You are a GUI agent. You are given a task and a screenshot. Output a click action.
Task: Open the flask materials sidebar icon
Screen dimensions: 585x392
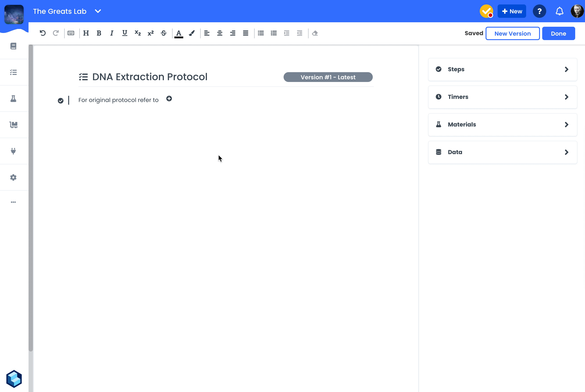click(x=14, y=98)
